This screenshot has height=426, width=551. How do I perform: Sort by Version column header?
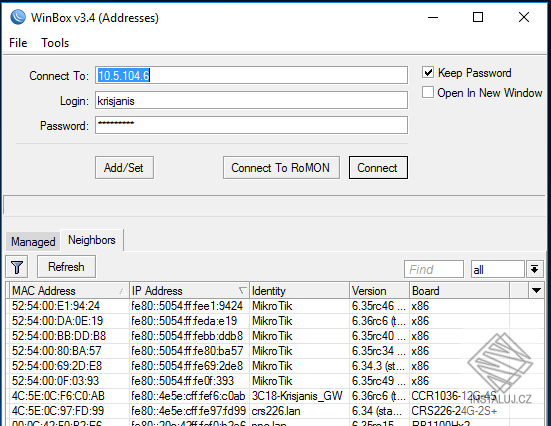(x=380, y=291)
